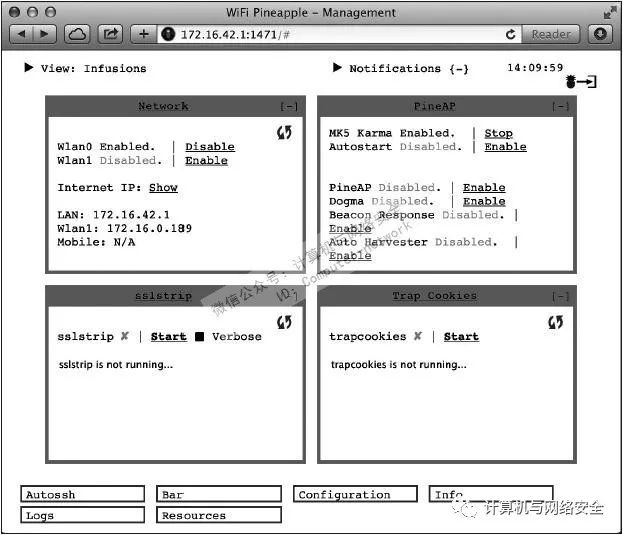Open the Bar infusion

[219, 494]
